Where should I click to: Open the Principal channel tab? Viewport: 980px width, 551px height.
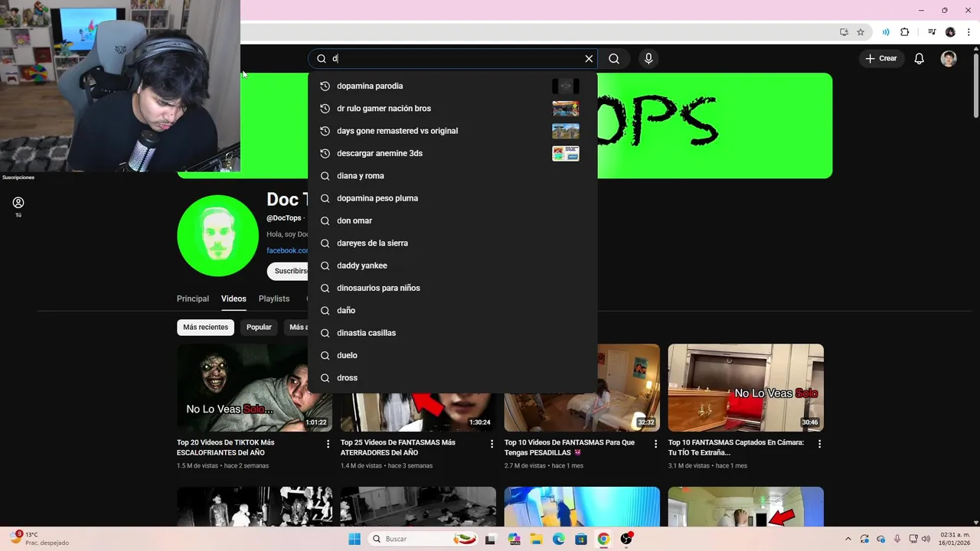(x=193, y=298)
